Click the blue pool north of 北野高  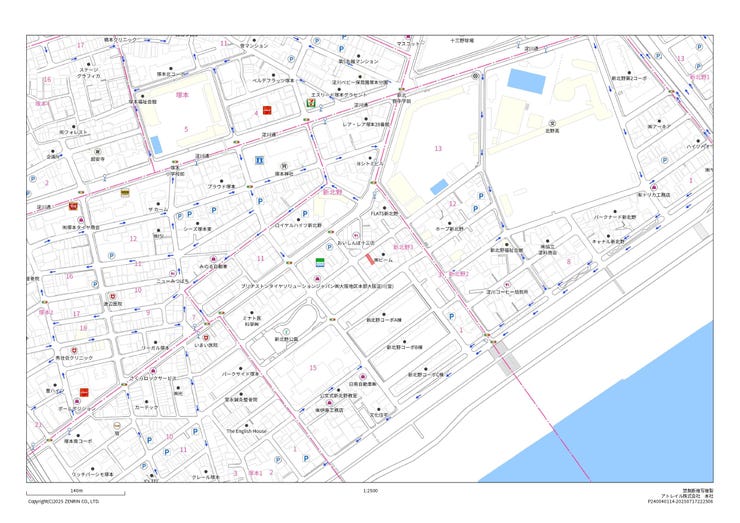tap(526, 81)
